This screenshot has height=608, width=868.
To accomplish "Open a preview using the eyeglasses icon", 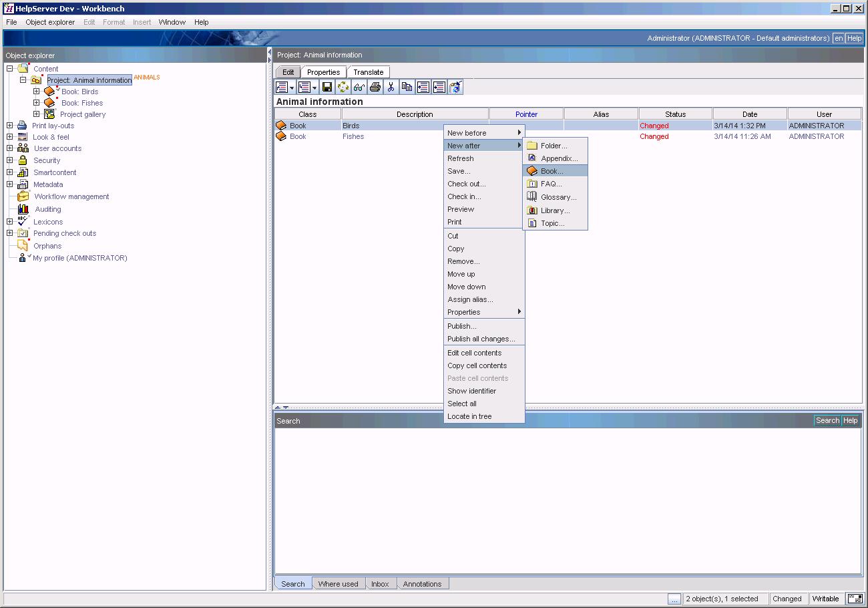I will coord(359,87).
